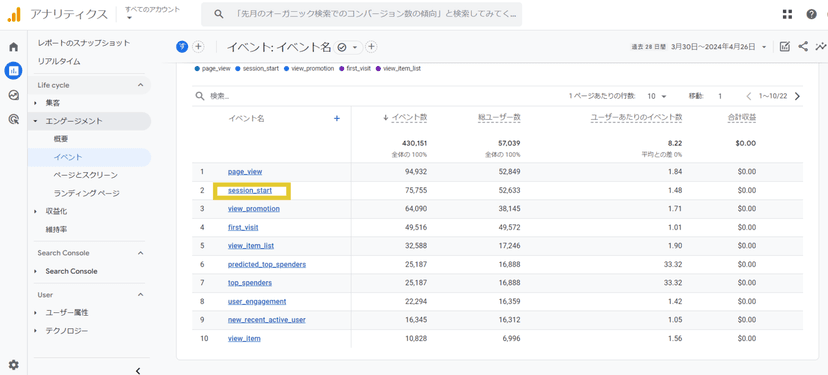Click view_item_list legend color dot
Image resolution: width=828 pixels, height=375 pixels.
point(378,68)
